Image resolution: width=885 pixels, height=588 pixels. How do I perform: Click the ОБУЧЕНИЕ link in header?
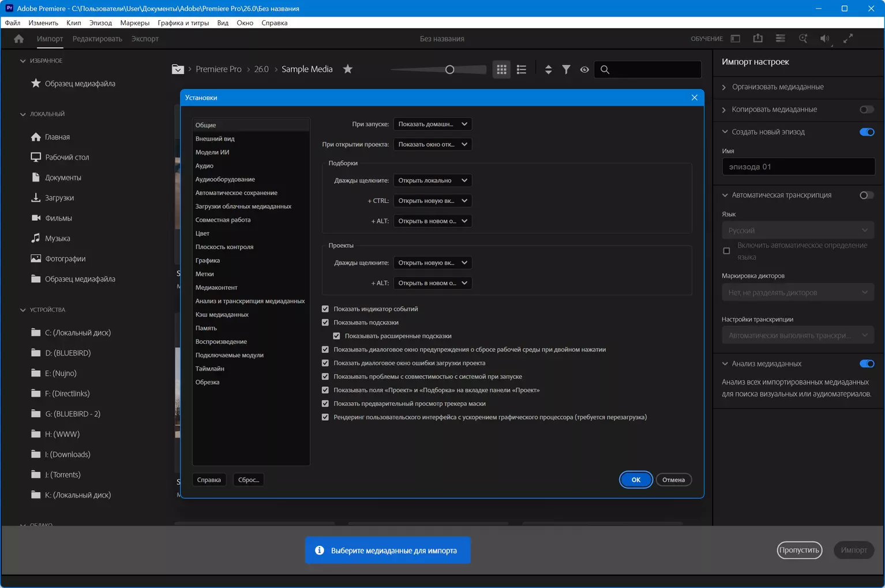(x=707, y=39)
